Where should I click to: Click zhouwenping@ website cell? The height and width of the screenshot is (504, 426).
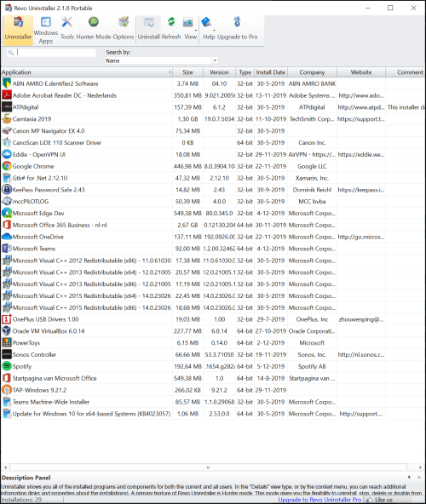click(x=361, y=319)
